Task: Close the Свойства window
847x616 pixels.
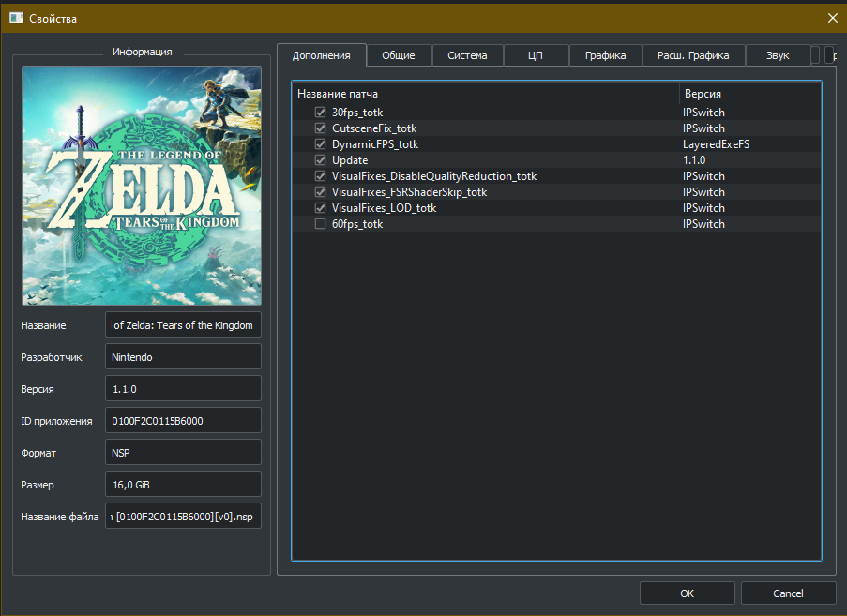Action: coord(832,18)
